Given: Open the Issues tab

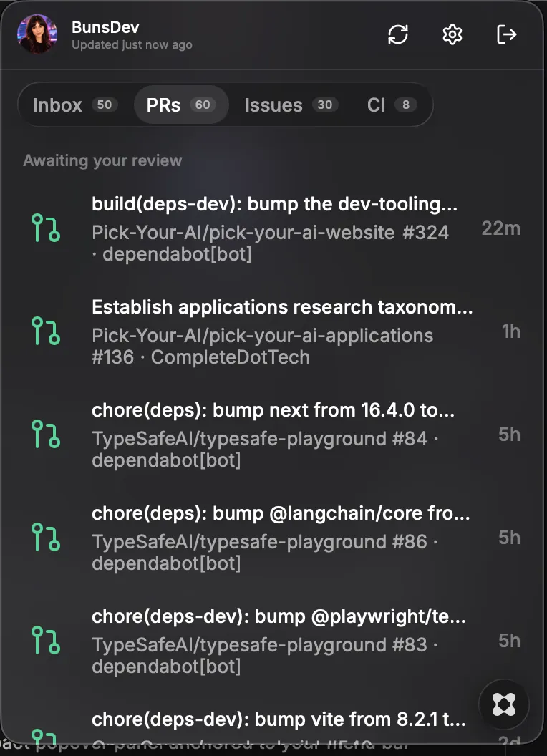Looking at the screenshot, I should [x=291, y=105].
